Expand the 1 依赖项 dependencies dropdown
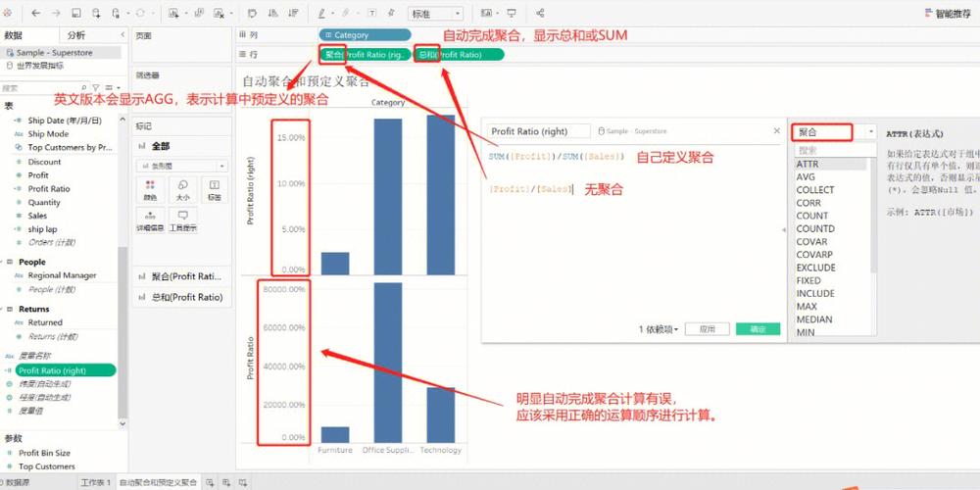This screenshot has height=490, width=980. coord(659,329)
